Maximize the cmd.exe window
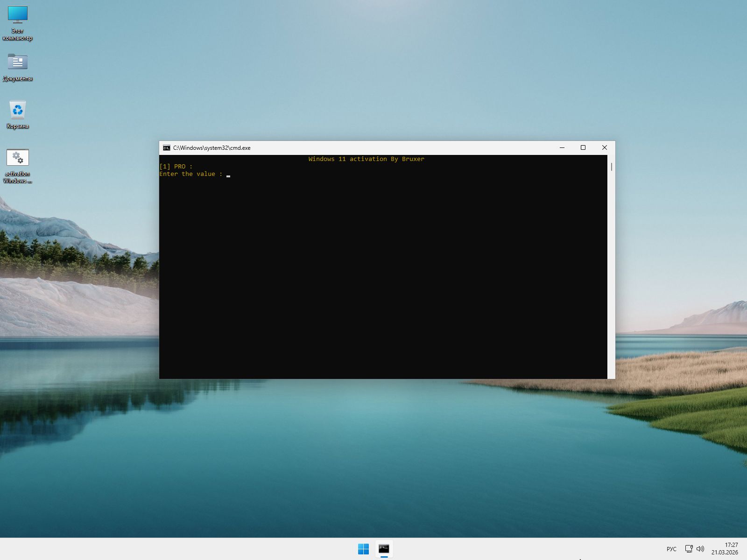Screen dimensions: 747x560 pos(583,148)
